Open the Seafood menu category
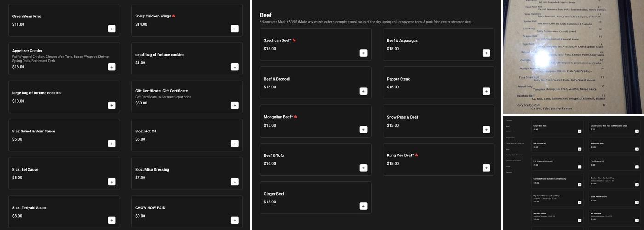644x230 pixels. (509, 132)
